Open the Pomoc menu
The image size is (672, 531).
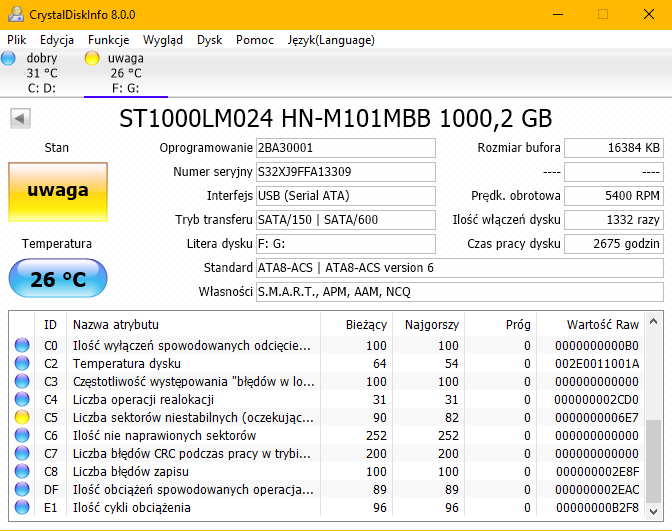point(255,40)
